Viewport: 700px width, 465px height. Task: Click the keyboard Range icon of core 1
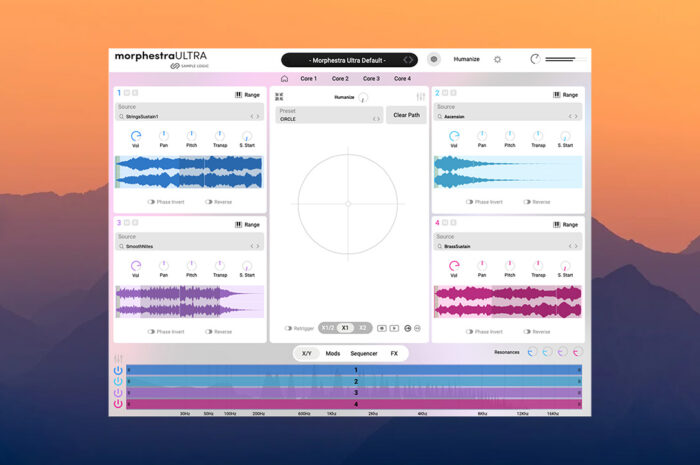pos(238,95)
